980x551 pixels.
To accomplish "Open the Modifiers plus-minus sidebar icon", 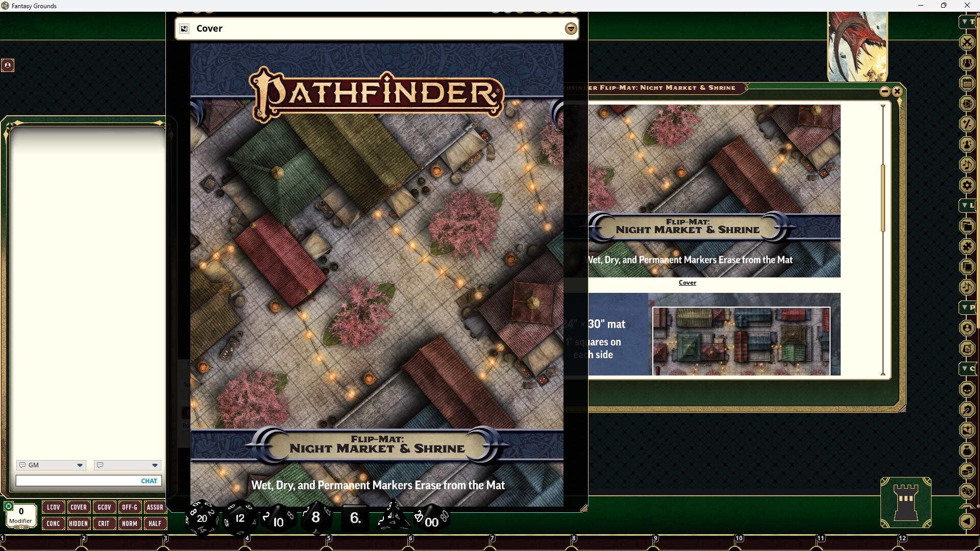I will (x=967, y=124).
